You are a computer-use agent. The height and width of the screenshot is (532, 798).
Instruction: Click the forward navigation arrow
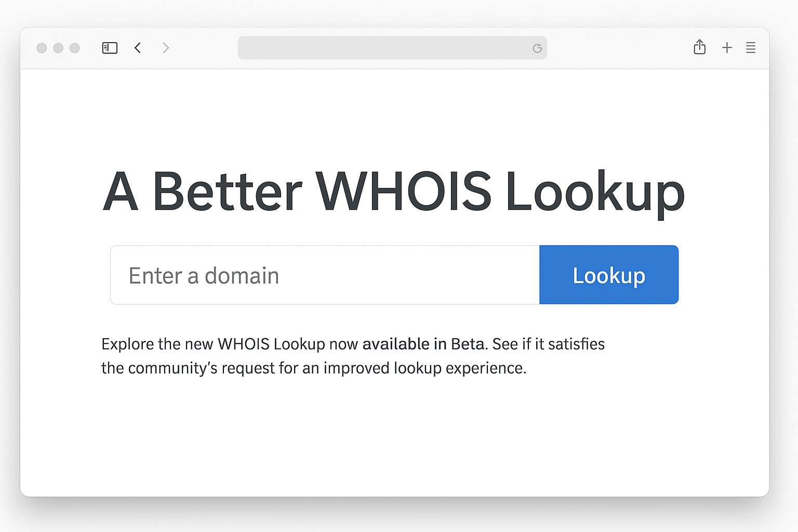(x=165, y=47)
